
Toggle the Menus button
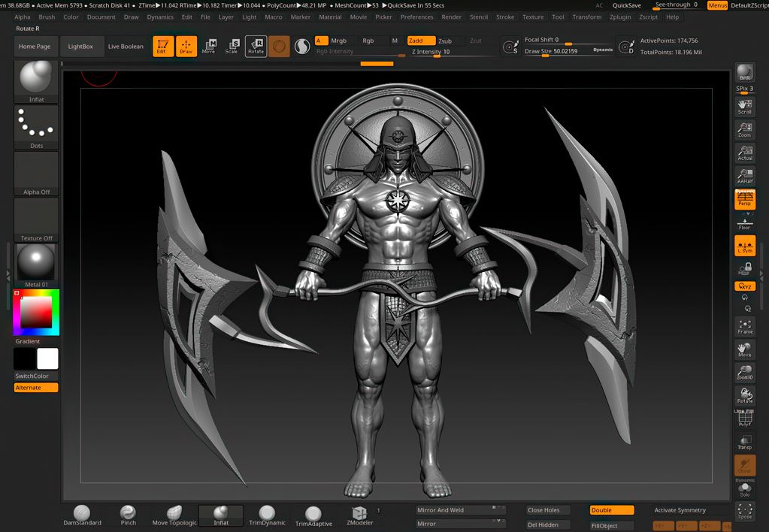[x=717, y=5]
